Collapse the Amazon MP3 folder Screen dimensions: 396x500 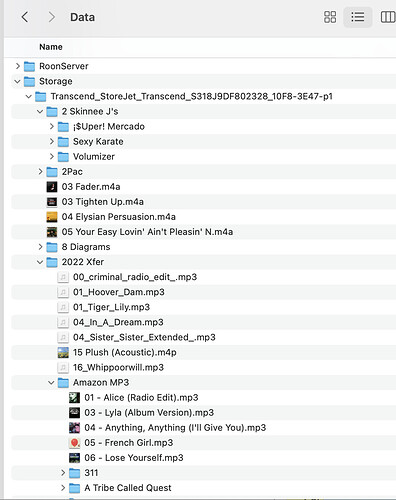(x=51, y=382)
